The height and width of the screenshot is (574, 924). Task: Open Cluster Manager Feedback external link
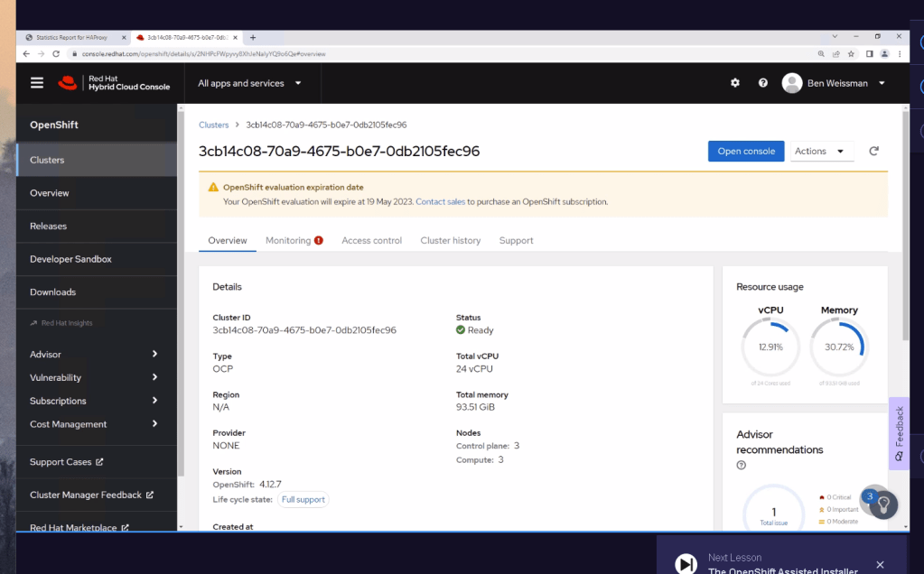pos(91,495)
